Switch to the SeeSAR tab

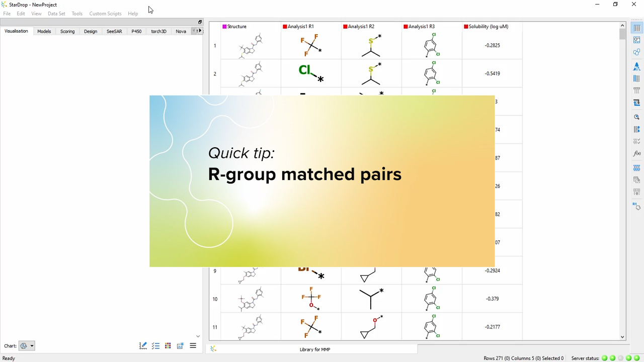(114, 31)
